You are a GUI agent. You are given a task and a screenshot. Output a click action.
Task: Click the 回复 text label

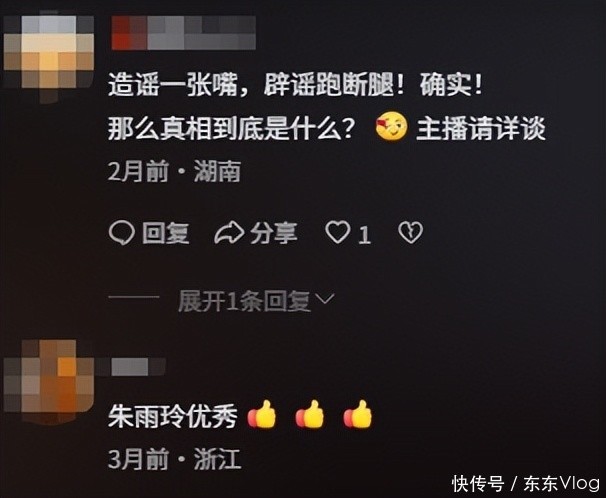point(166,233)
